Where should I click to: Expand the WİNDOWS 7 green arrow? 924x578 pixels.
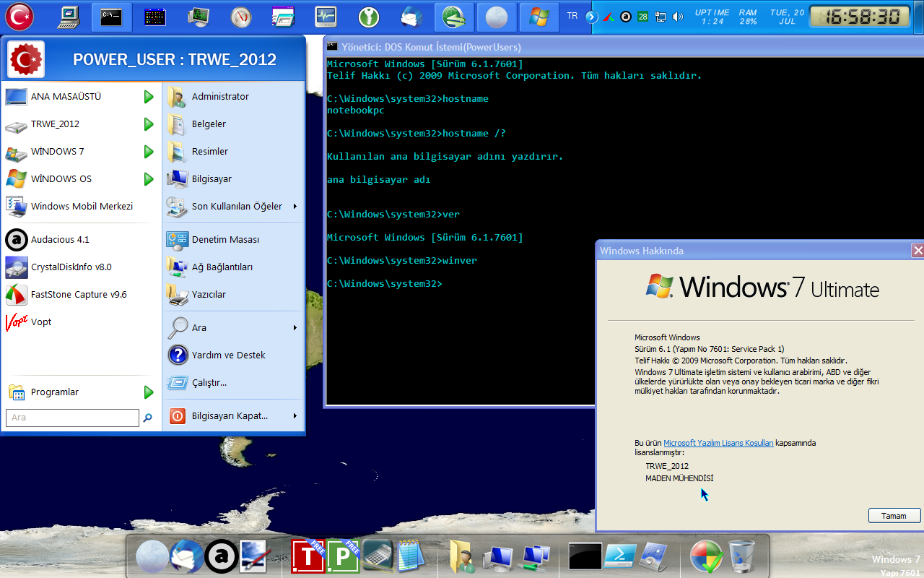(149, 152)
